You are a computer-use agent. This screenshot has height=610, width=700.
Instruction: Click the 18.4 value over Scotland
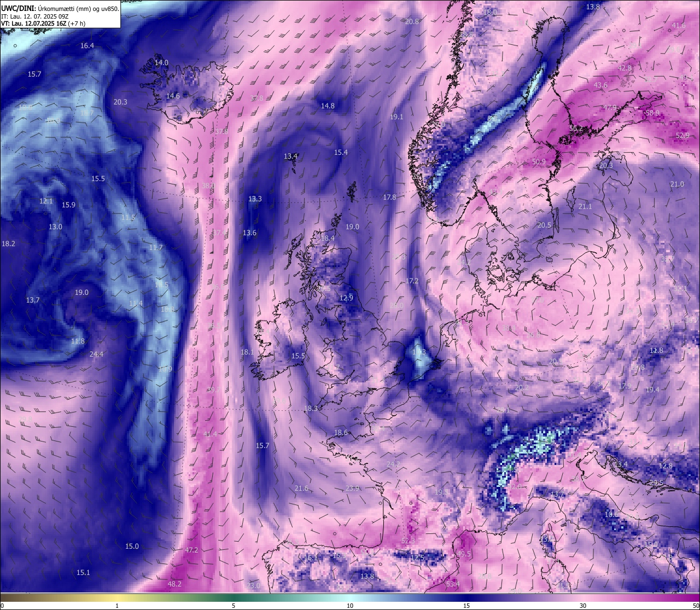328,239
